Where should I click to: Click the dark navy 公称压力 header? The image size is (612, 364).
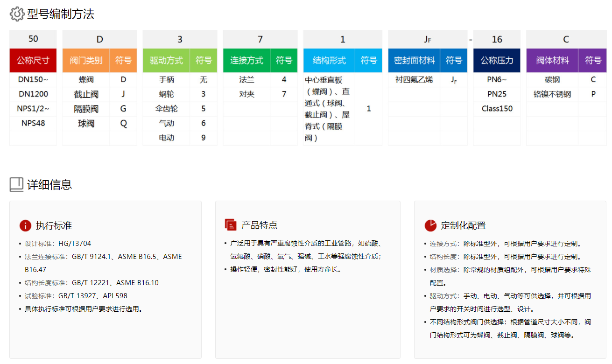click(x=497, y=60)
